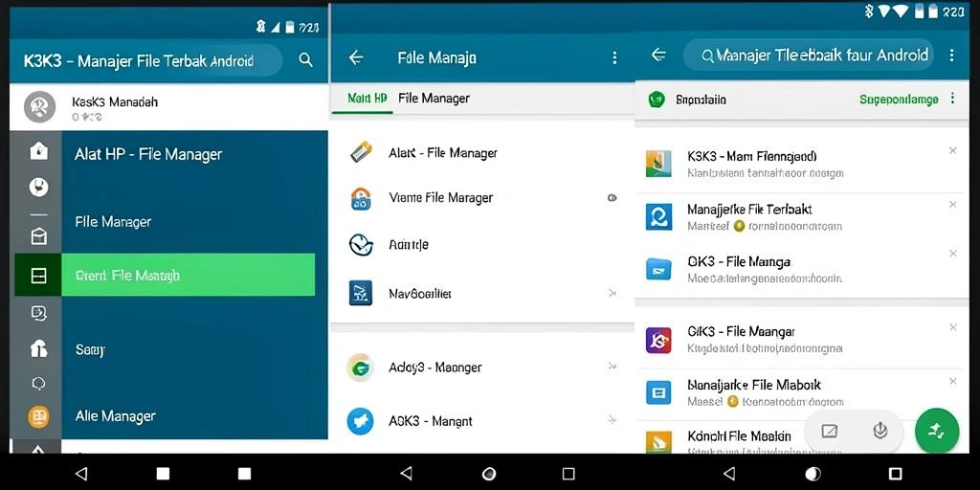Open Manajjerke File Terbakt search result
980x490 pixels.
(800, 217)
